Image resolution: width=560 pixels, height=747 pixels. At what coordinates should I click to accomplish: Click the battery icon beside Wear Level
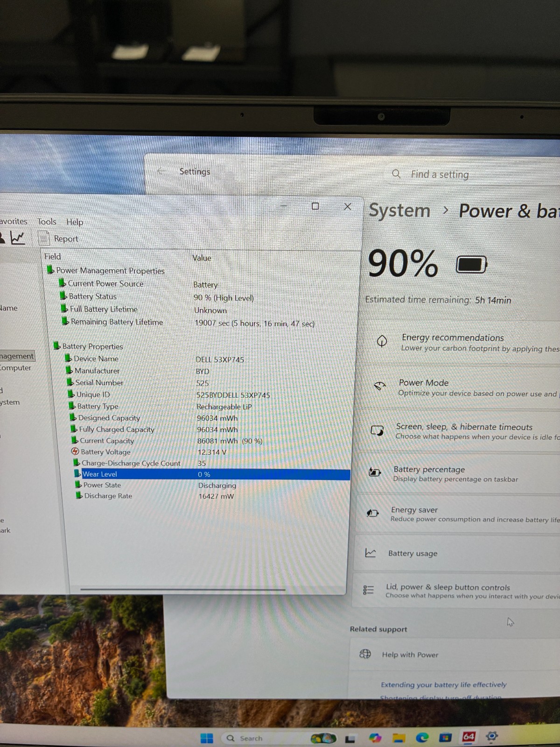[x=78, y=473]
